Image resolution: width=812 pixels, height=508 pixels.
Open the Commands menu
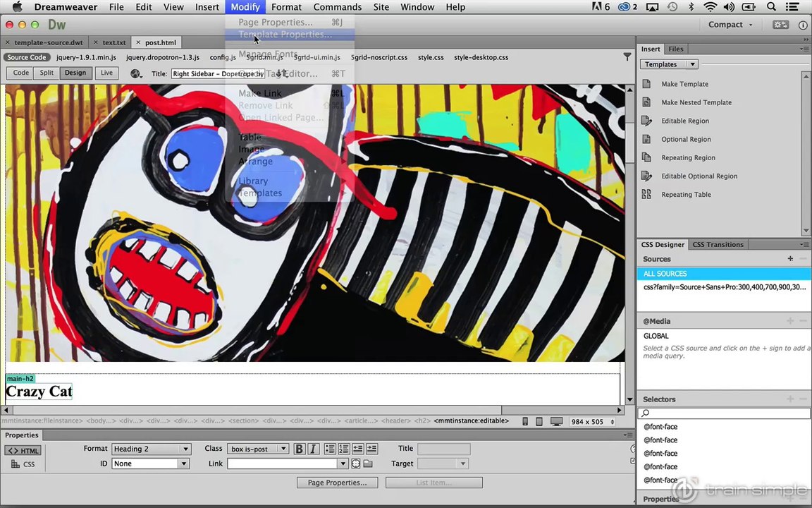[x=337, y=7]
